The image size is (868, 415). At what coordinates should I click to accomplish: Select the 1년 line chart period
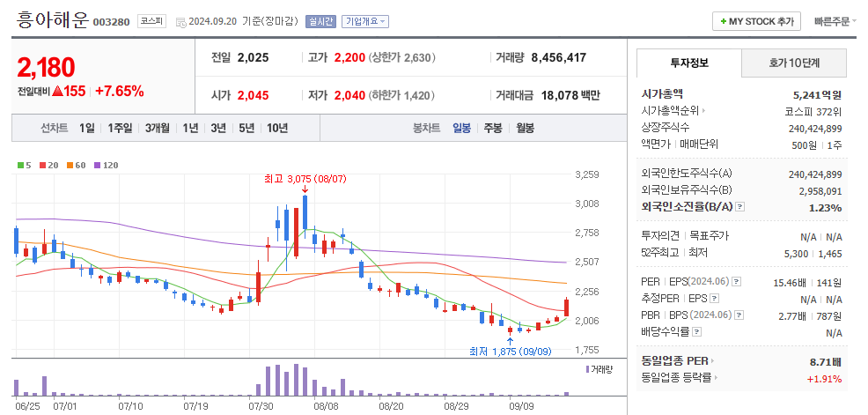click(190, 128)
